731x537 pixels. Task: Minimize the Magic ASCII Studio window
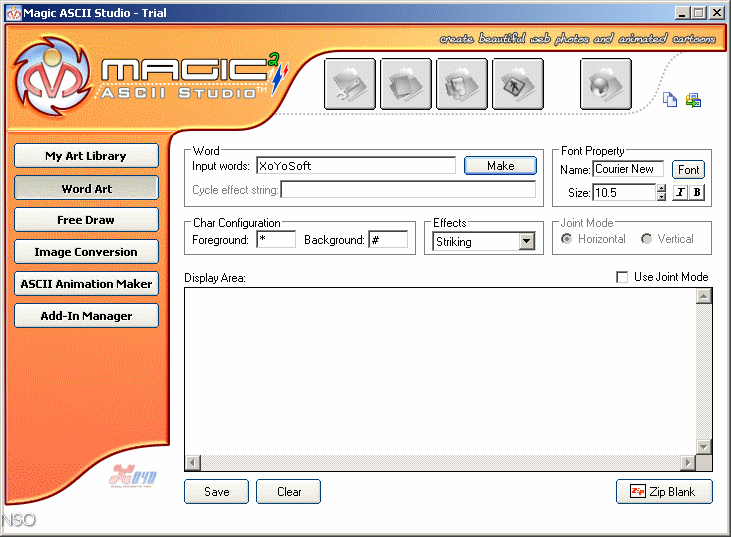click(682, 13)
